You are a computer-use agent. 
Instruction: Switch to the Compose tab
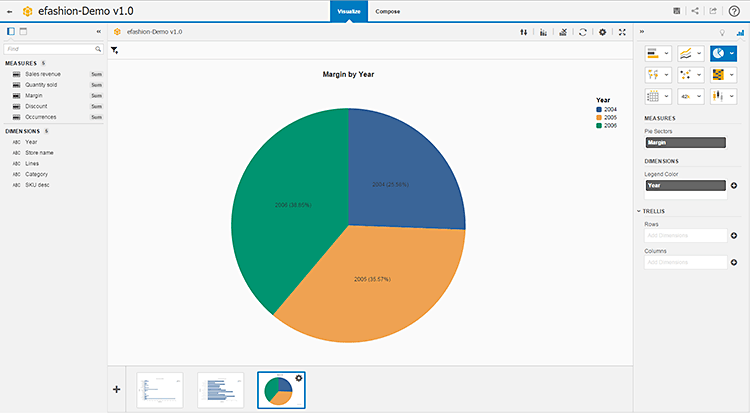(388, 11)
